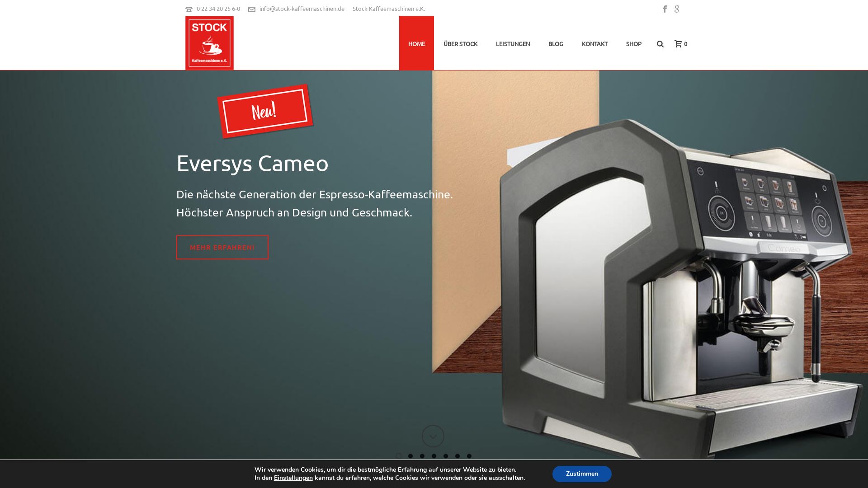Go to the BLOG page
868x488 pixels.
point(556,44)
